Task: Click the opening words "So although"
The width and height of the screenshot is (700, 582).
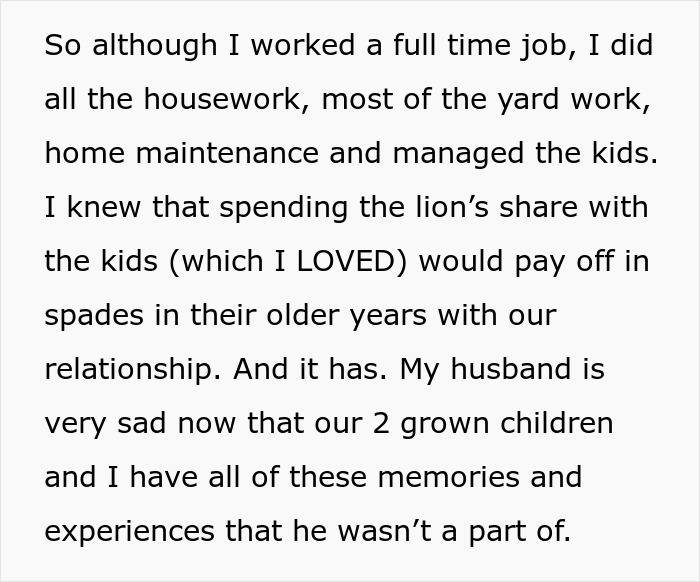Action: [124, 47]
